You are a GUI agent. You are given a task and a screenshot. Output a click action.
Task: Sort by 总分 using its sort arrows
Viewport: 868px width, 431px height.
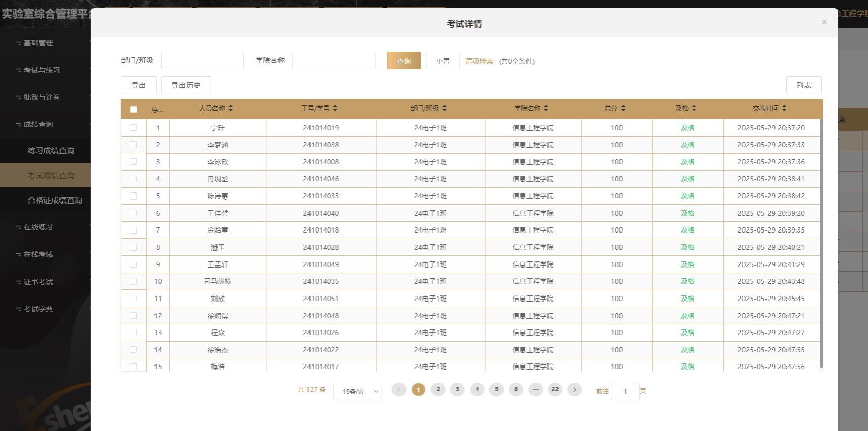coord(624,108)
